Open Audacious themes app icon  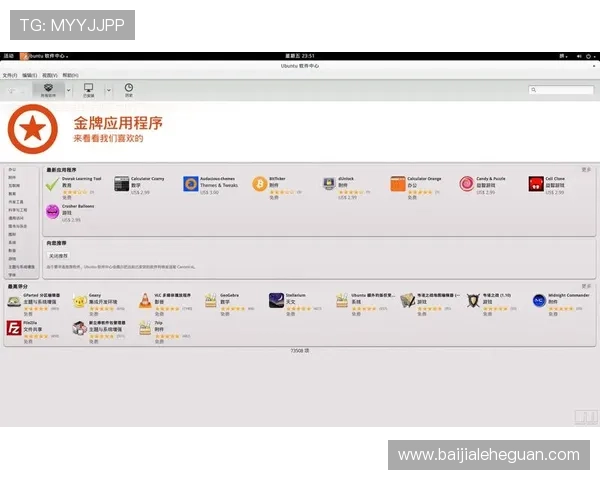[191, 184]
